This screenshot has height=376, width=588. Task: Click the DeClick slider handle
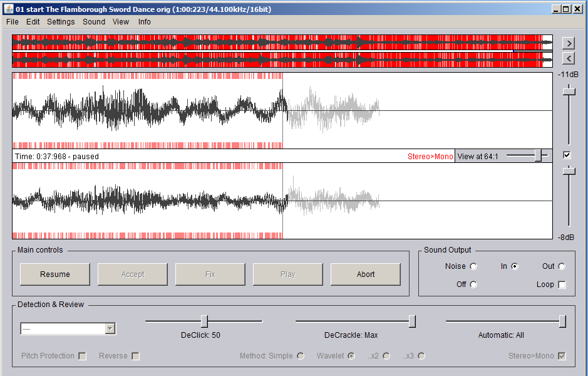pos(204,321)
